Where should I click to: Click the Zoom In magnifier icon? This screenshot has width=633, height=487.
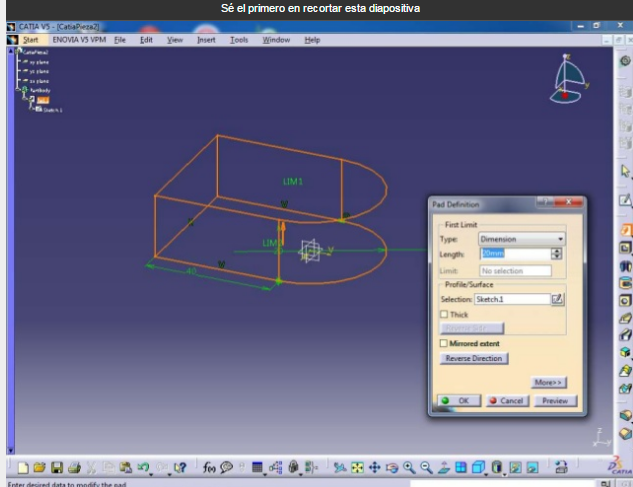coord(409,467)
